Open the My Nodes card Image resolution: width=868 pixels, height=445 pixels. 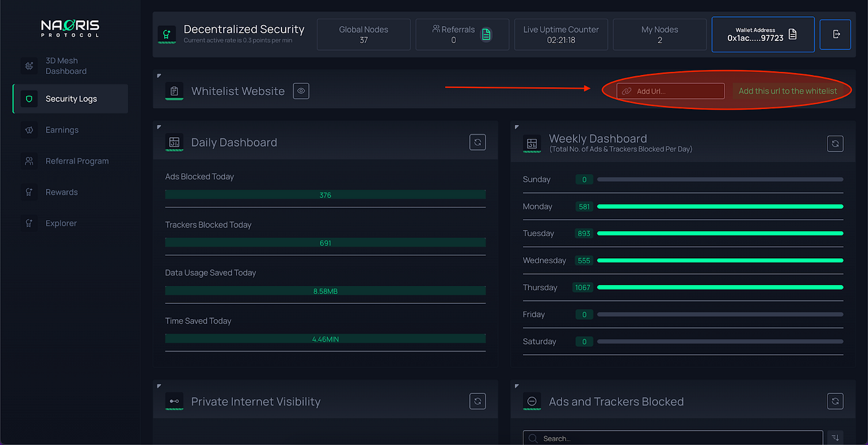click(660, 34)
